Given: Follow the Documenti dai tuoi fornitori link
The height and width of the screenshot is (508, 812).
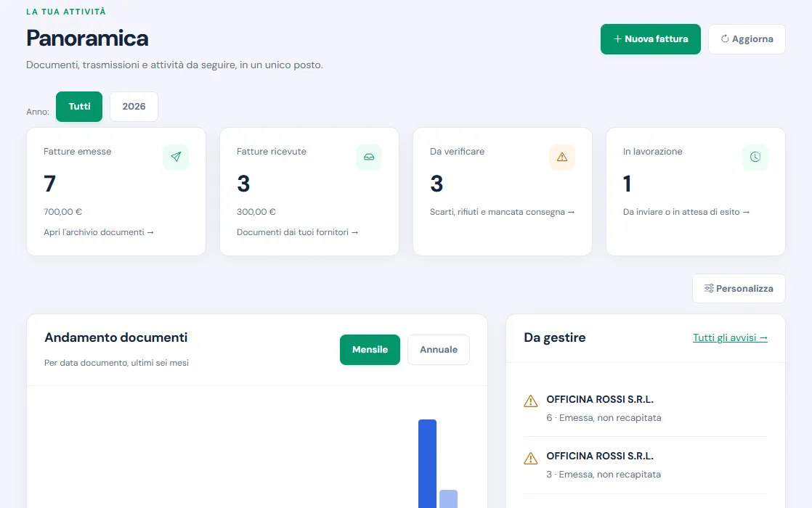Looking at the screenshot, I should coord(297,232).
